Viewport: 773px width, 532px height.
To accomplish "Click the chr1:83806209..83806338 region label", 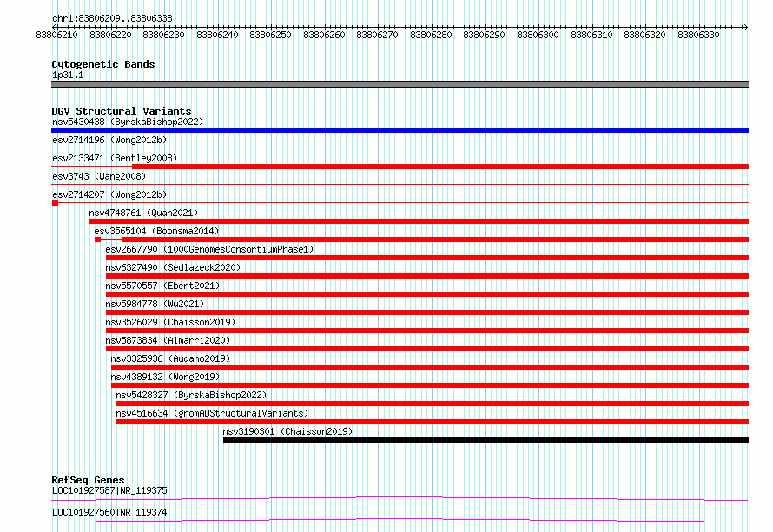I will (x=112, y=18).
